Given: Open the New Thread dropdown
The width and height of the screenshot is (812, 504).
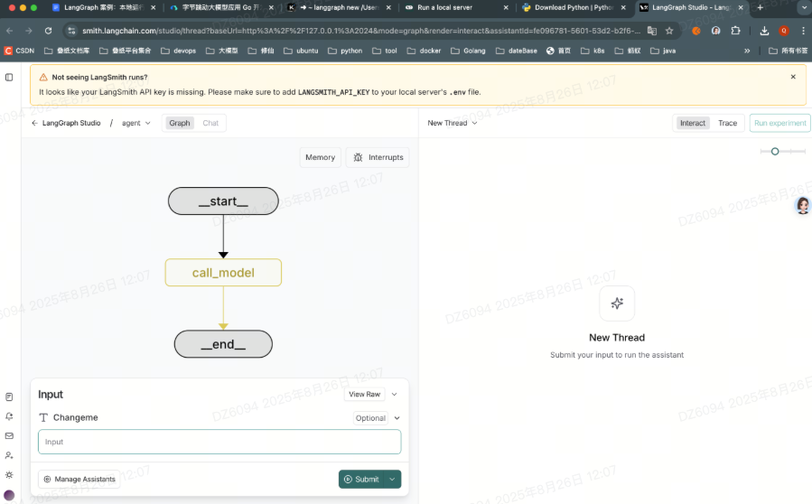Looking at the screenshot, I should (453, 123).
